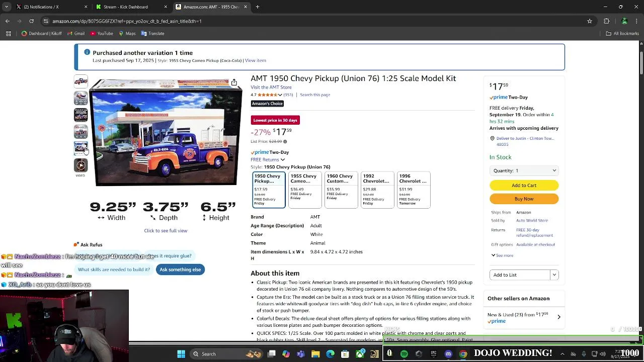
Task: Ask Rufus what skills are needed
Action: point(114,269)
